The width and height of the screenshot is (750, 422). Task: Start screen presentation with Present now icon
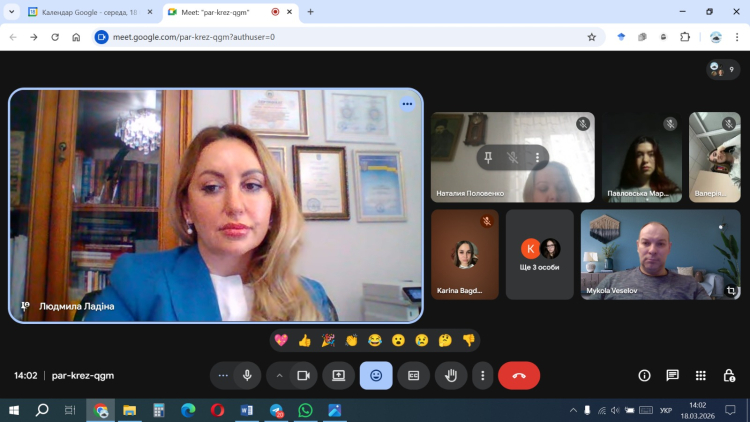(338, 375)
